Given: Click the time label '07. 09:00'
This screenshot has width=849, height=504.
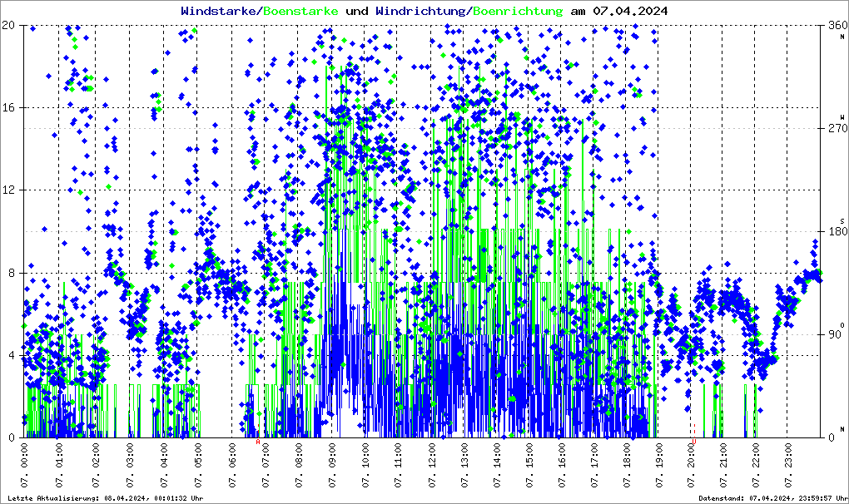Looking at the screenshot, I should click(332, 466).
